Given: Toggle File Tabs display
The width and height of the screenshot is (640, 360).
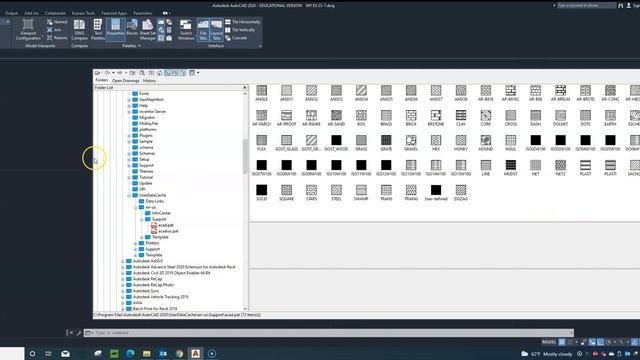Looking at the screenshot, I should coord(203,29).
